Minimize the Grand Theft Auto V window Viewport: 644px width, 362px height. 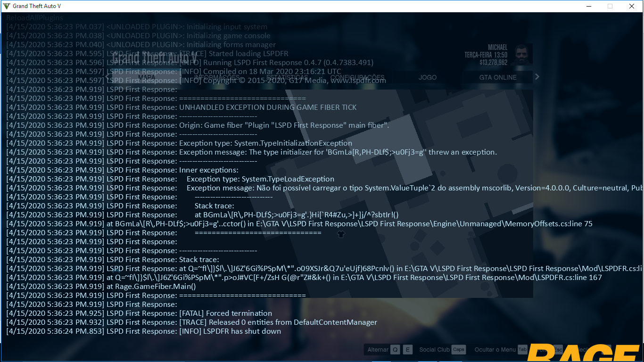588,6
